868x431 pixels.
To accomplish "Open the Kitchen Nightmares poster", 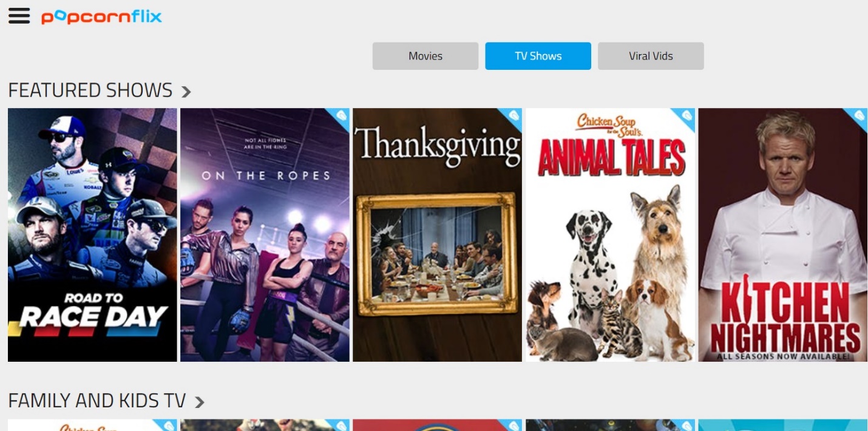I will pyautogui.click(x=782, y=235).
